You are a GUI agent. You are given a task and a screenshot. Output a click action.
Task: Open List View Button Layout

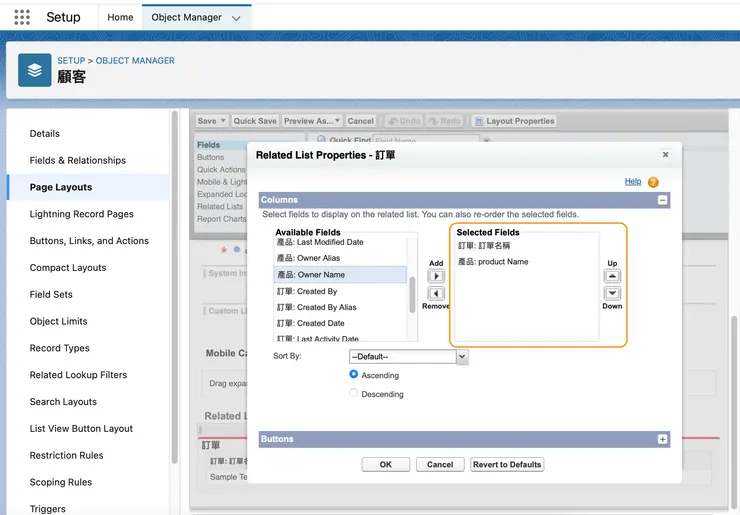point(81,429)
